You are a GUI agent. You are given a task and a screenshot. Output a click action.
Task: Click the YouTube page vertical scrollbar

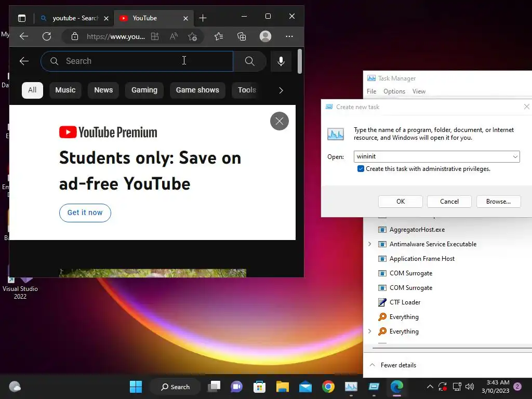pyautogui.click(x=300, y=61)
